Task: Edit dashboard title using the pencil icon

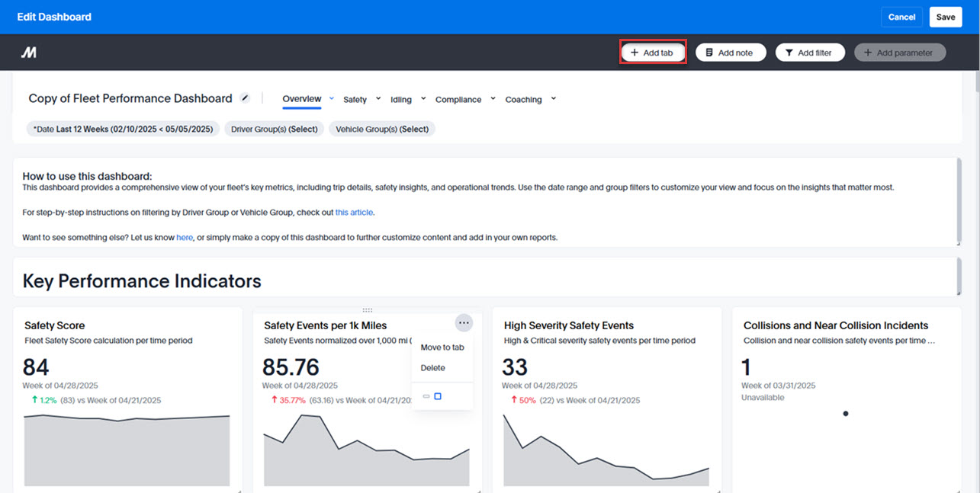Action: [246, 98]
